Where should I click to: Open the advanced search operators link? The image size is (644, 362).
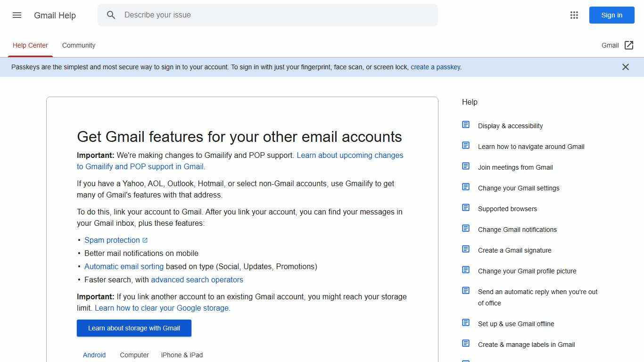pos(197,280)
